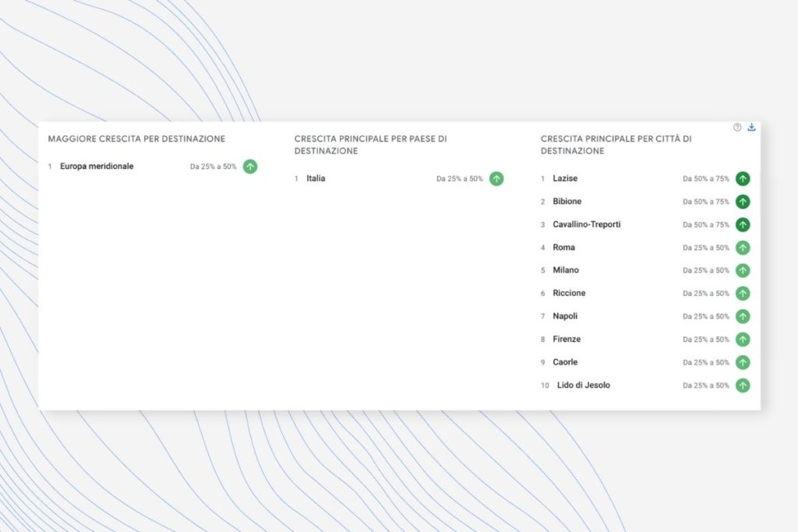Select Milano in the city list
The height and width of the screenshot is (532, 798).
point(566,270)
